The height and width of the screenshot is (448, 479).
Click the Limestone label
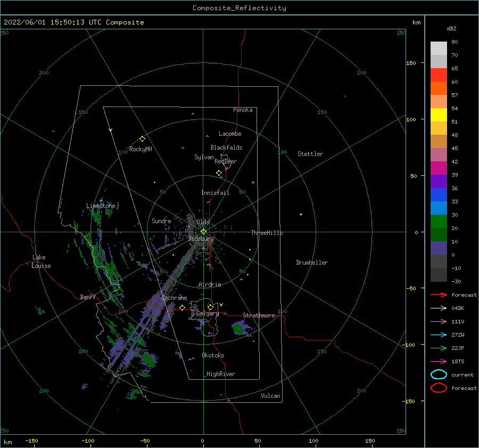tap(101, 206)
